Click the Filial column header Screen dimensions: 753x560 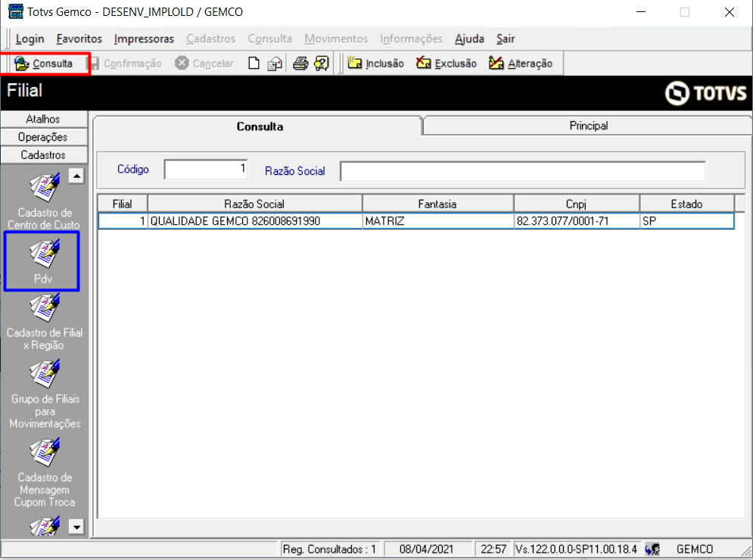(123, 204)
